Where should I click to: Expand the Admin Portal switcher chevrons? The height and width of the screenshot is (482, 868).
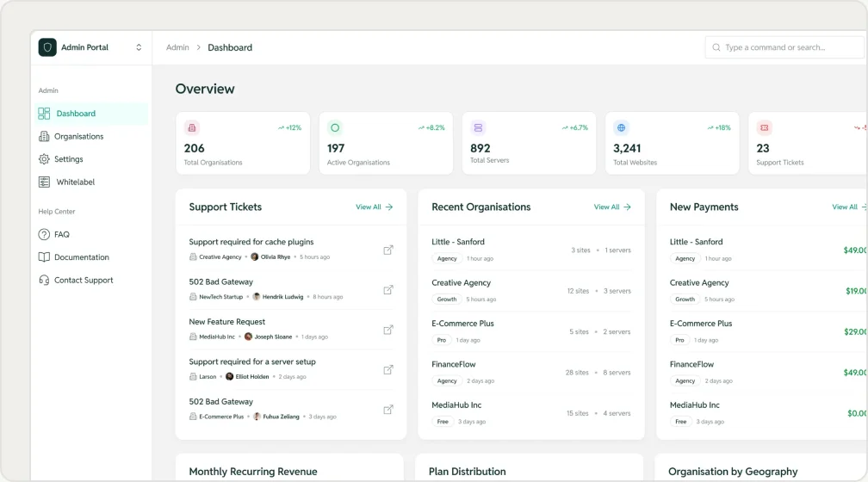click(x=139, y=47)
